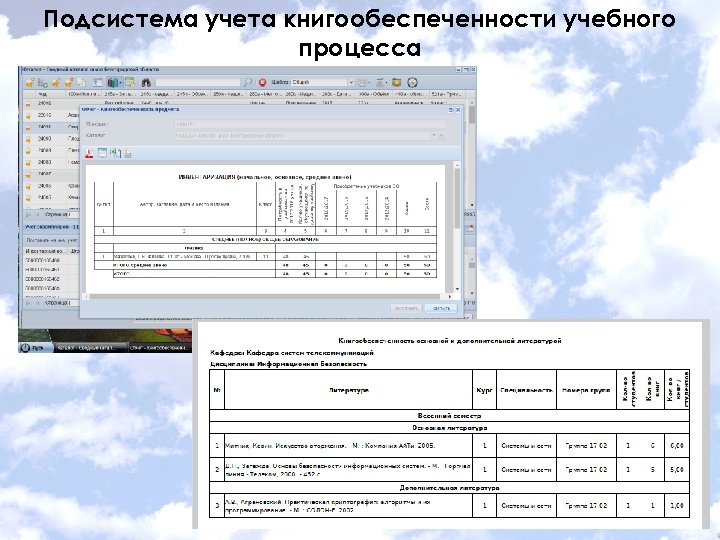Click the table view icon in the report toolbar

(102, 153)
